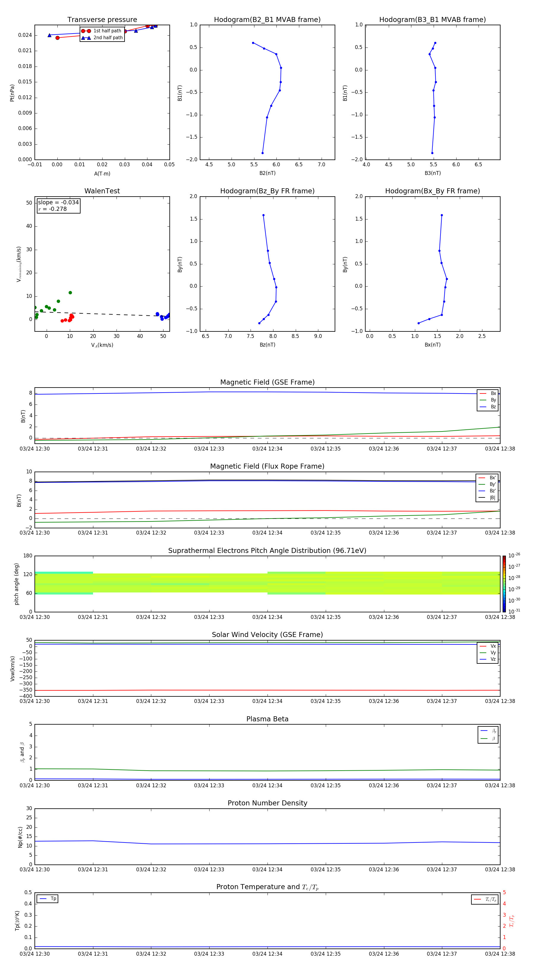Click the V_A(km/s) x-axis label
This screenshot has height=980, width=535.
click(x=102, y=345)
